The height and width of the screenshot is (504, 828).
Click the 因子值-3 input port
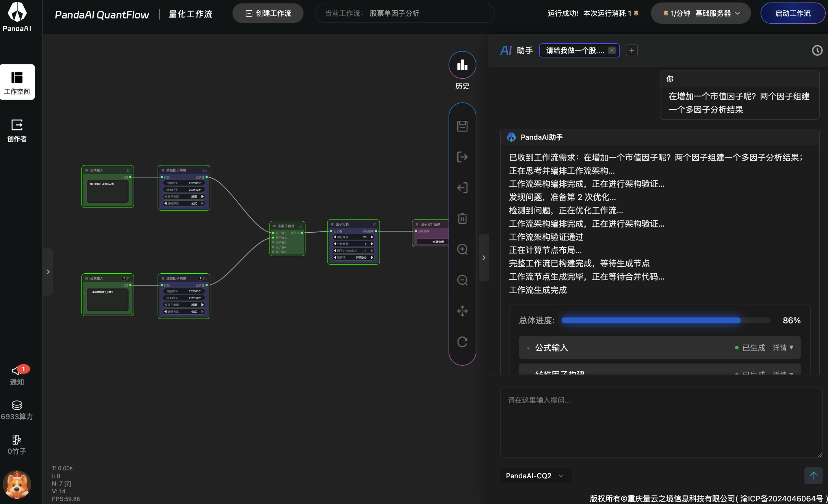pyautogui.click(x=273, y=242)
